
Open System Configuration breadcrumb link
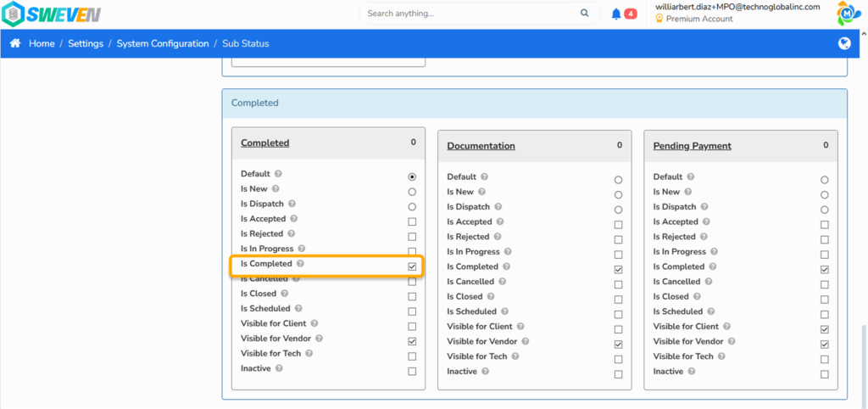pos(163,43)
